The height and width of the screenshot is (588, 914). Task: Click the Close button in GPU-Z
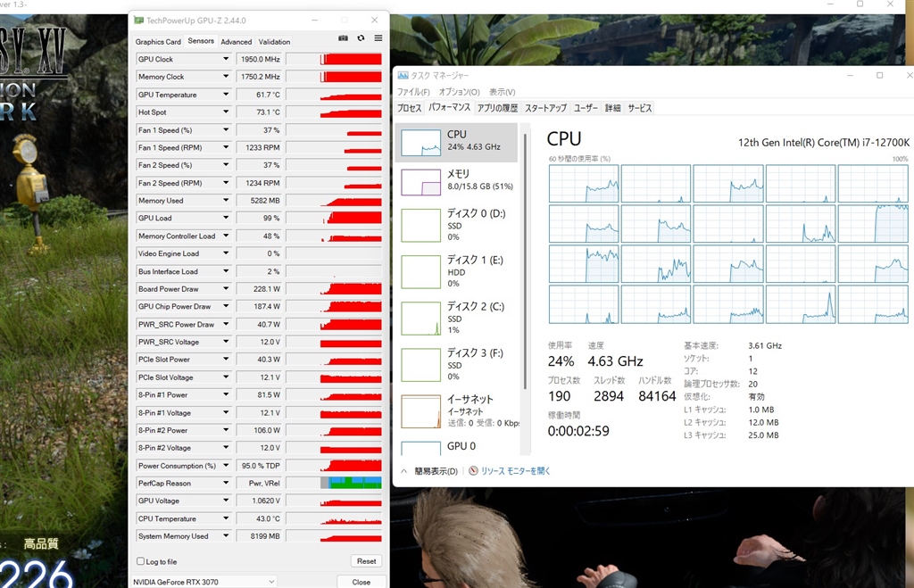coord(361,582)
